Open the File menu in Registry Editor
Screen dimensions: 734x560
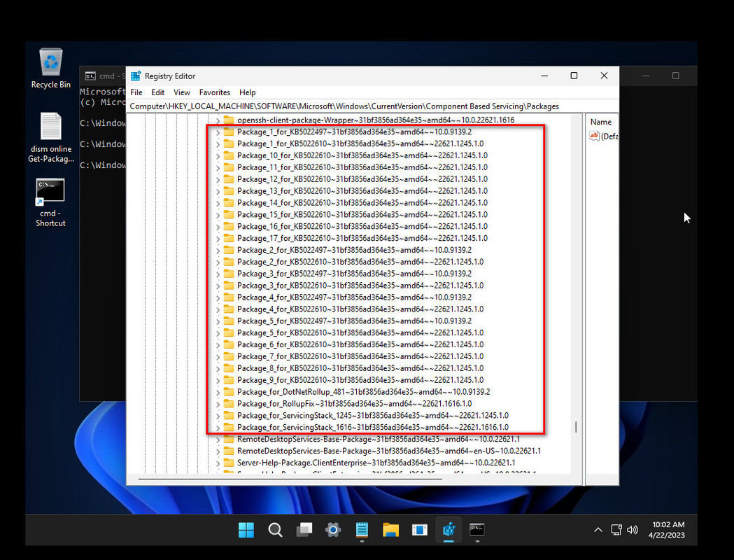pos(136,92)
